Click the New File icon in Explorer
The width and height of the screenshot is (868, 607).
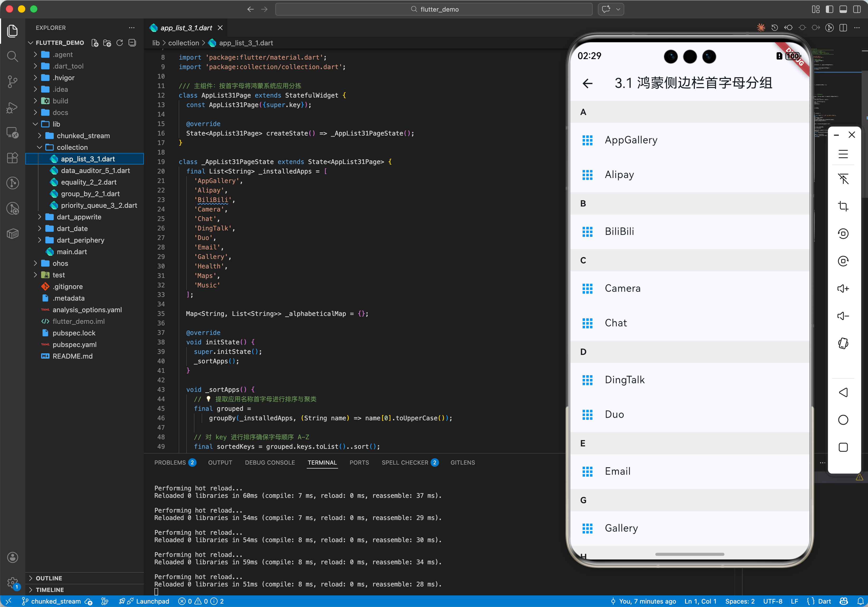coord(95,43)
